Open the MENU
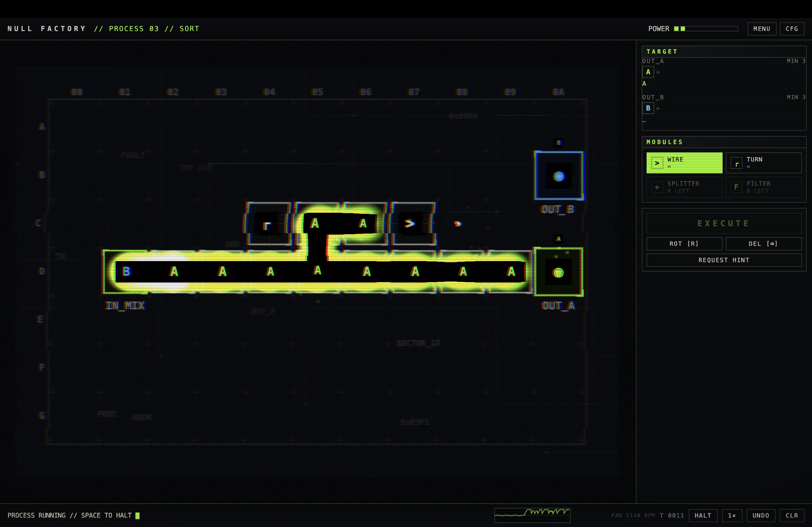812x527 pixels. coord(762,29)
